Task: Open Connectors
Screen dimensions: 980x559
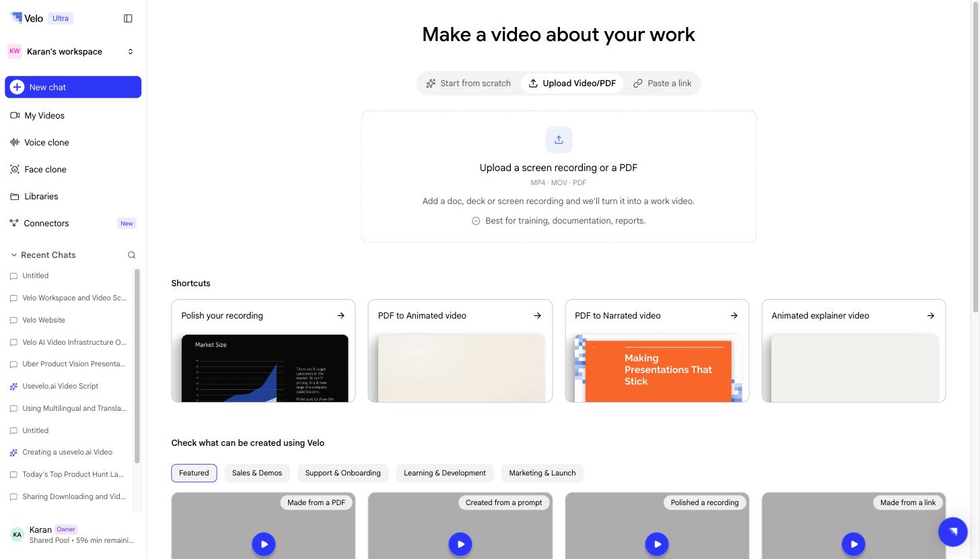Action: pos(73,223)
